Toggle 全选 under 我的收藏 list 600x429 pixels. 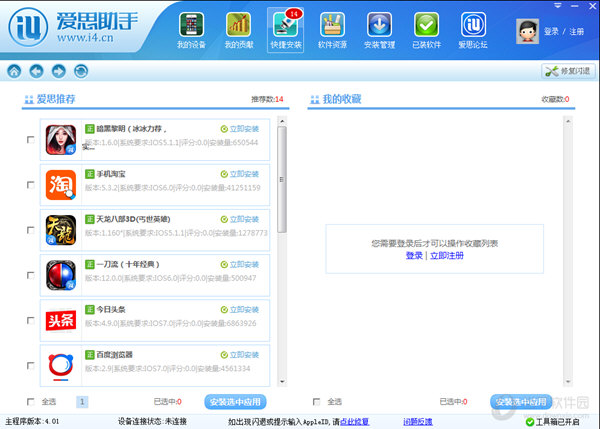[316, 401]
